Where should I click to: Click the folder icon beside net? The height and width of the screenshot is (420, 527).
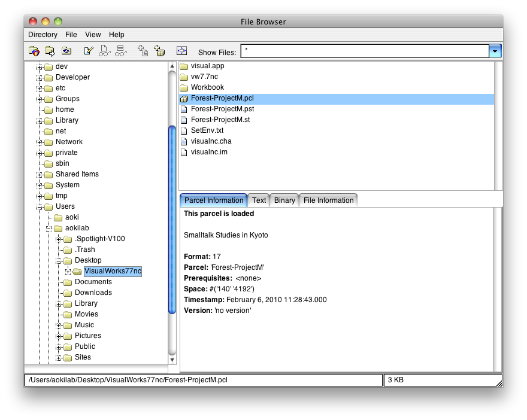(x=49, y=131)
